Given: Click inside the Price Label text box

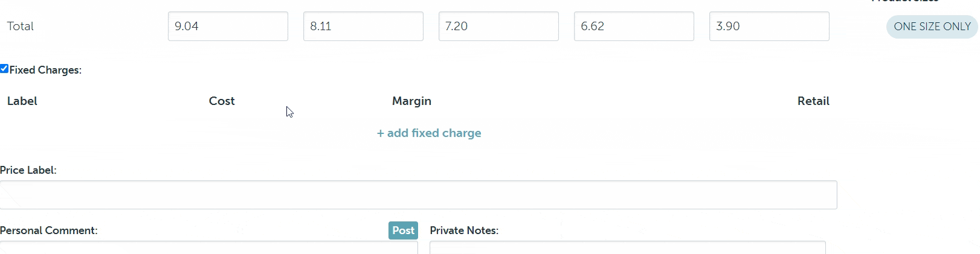Looking at the screenshot, I should click(x=418, y=195).
